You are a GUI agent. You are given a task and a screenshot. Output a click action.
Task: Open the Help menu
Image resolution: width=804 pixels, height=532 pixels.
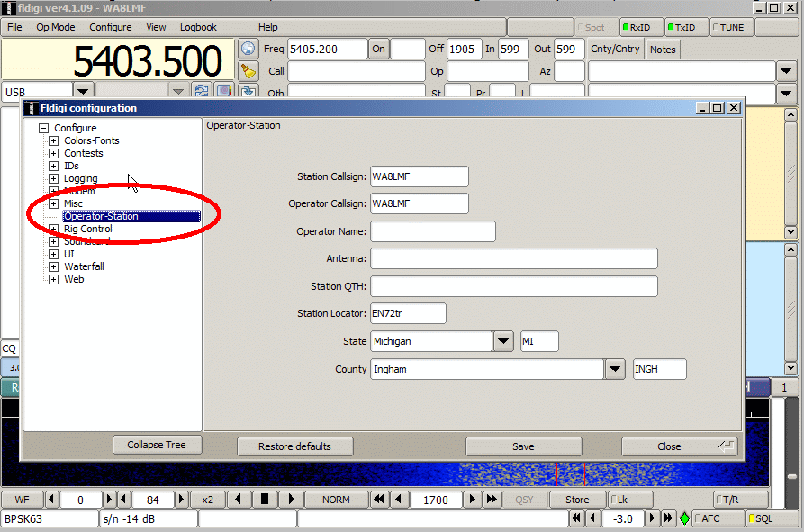(267, 27)
